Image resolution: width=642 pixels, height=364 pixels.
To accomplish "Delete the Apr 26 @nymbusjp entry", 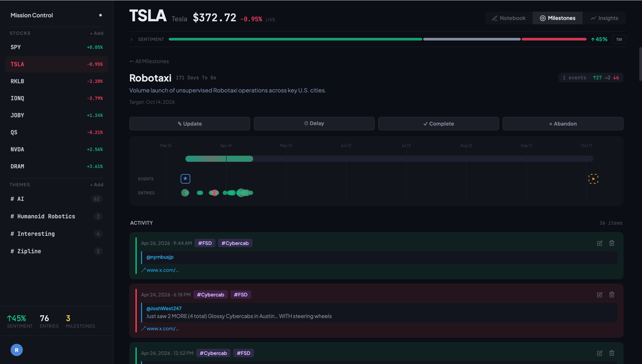I will pyautogui.click(x=612, y=243).
